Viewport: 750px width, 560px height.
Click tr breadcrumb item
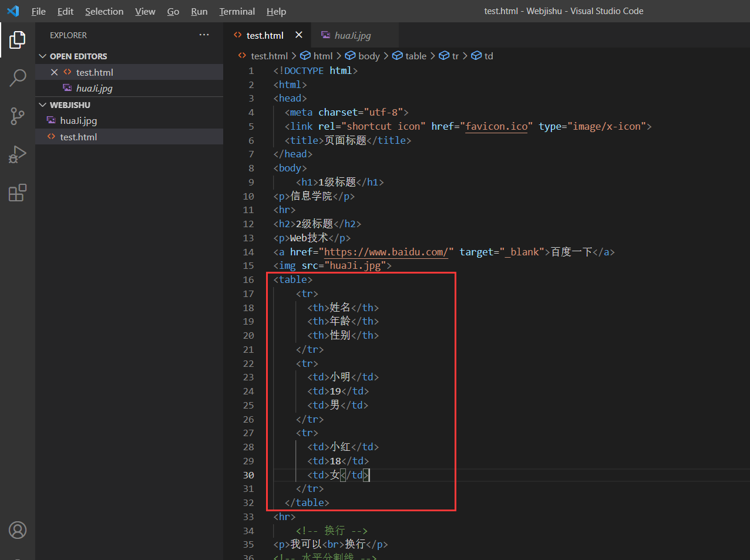click(x=455, y=56)
